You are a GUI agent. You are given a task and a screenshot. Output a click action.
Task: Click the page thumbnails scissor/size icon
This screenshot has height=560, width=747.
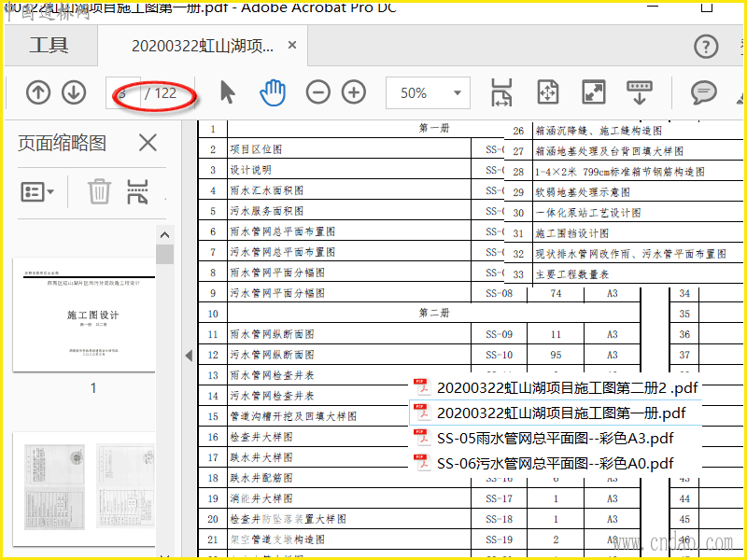tap(137, 192)
